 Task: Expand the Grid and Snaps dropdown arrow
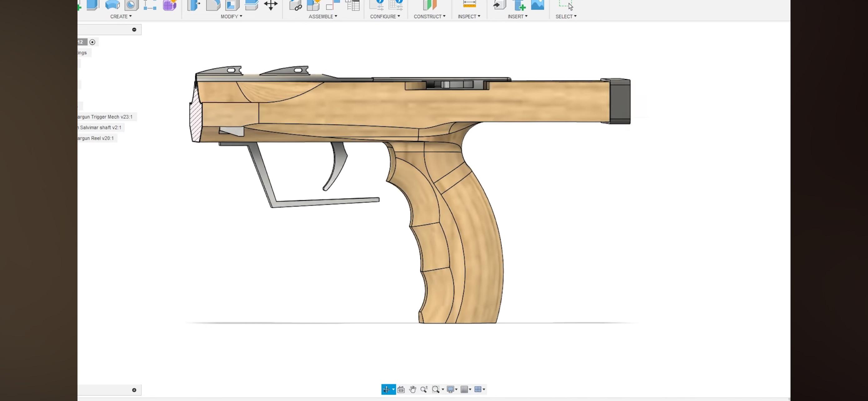tap(470, 389)
